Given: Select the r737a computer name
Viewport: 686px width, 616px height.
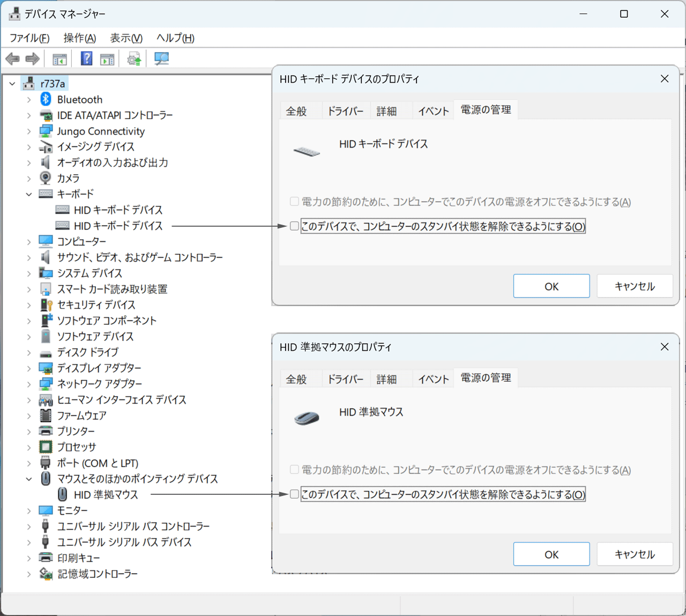Looking at the screenshot, I should pyautogui.click(x=53, y=84).
